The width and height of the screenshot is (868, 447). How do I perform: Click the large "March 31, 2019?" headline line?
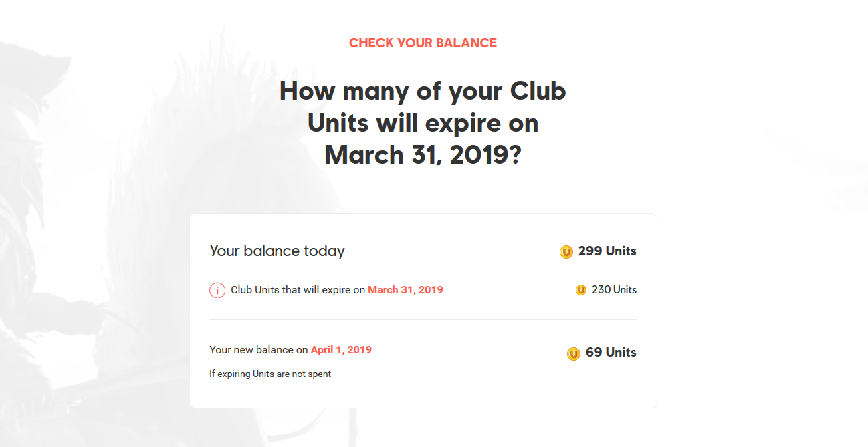click(x=423, y=155)
